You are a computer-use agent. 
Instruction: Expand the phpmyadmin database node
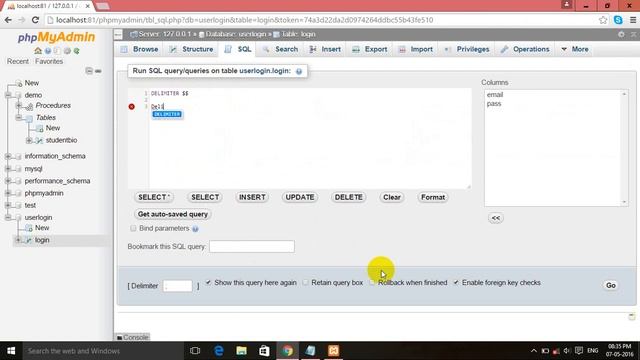(8, 193)
